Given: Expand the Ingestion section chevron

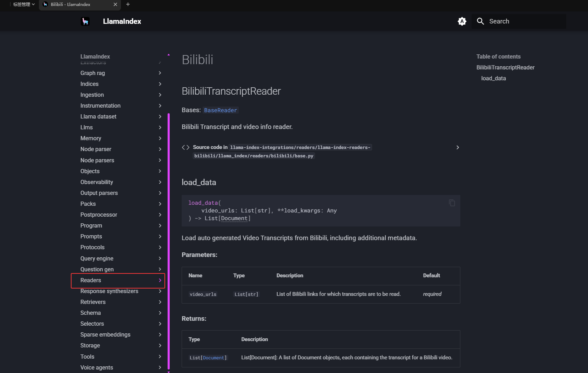Looking at the screenshot, I should [160, 95].
